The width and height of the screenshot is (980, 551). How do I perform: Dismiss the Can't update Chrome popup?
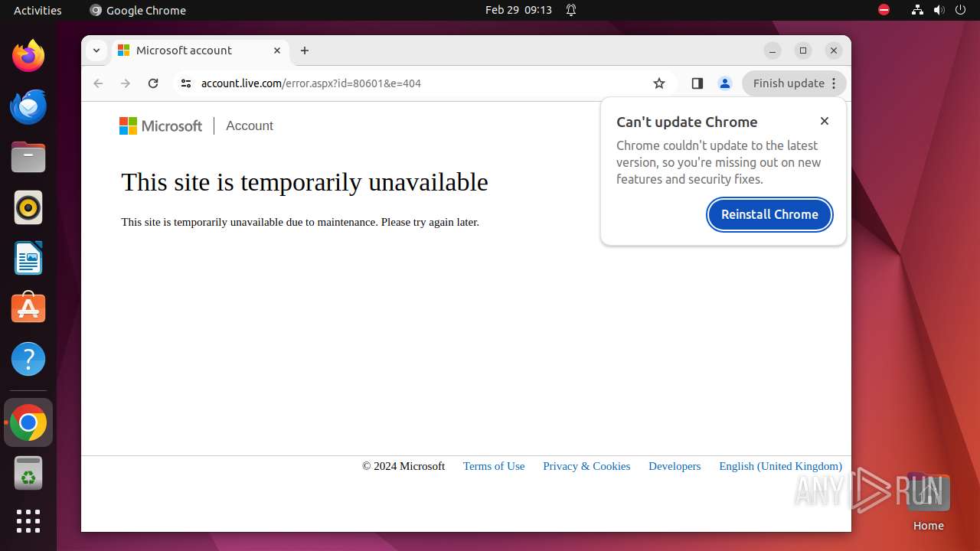[825, 121]
